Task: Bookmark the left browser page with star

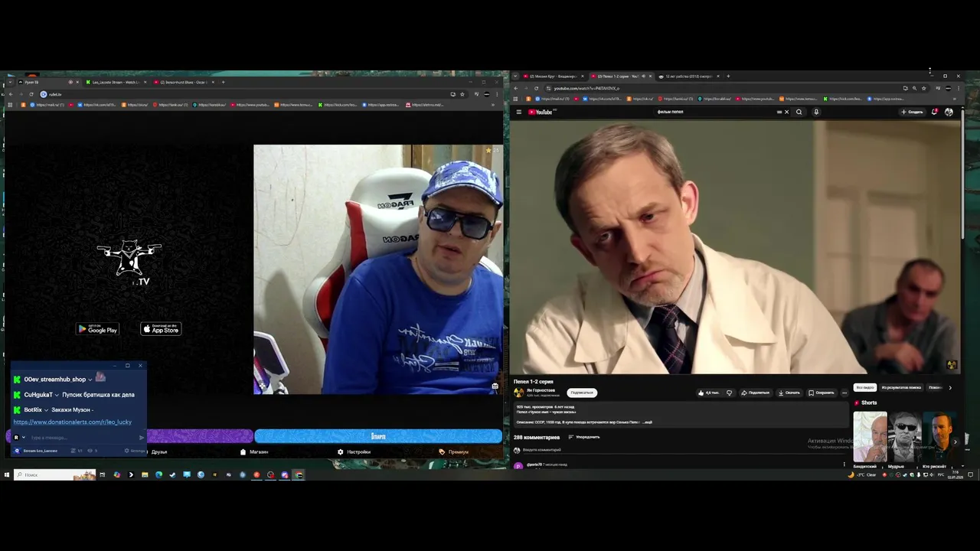Action: point(462,94)
